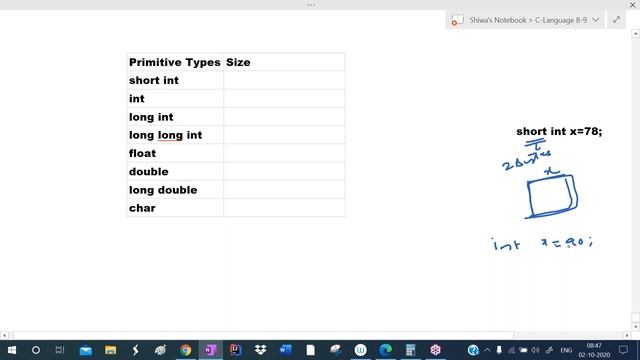Expand the Shiwa's Notebook location dropdown
Screen dimensions: 640x360
pyautogui.click(x=596, y=20)
